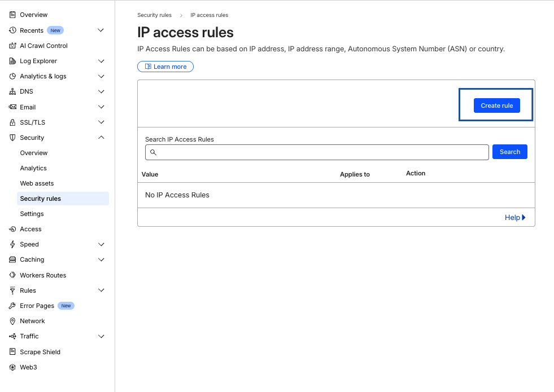Screen dimensions: 554x392
Task: Expand the Speed section chevron
Action: coord(101,244)
